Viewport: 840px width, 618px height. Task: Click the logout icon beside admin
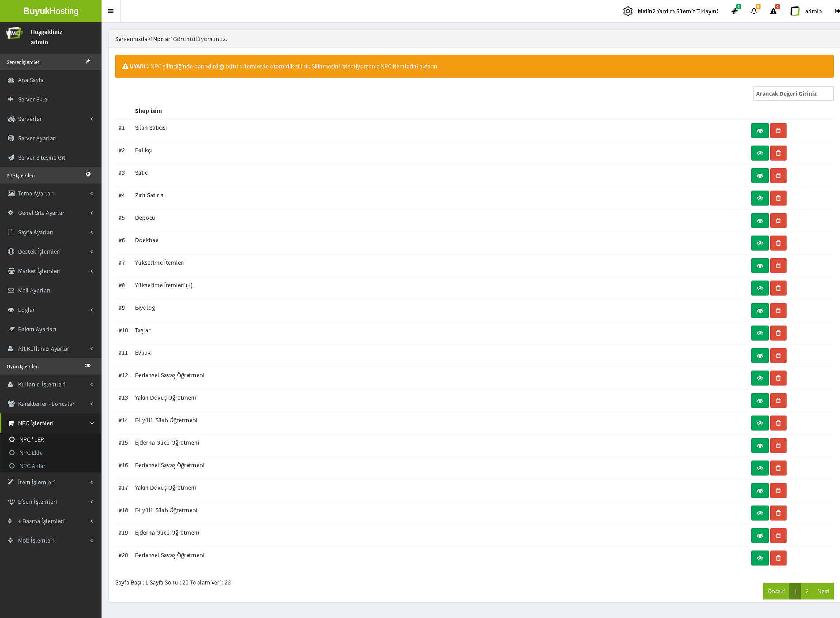pos(836,11)
